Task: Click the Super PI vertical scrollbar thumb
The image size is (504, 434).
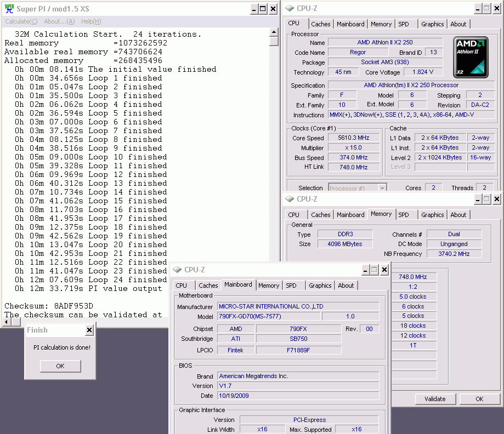Action: click(x=274, y=42)
